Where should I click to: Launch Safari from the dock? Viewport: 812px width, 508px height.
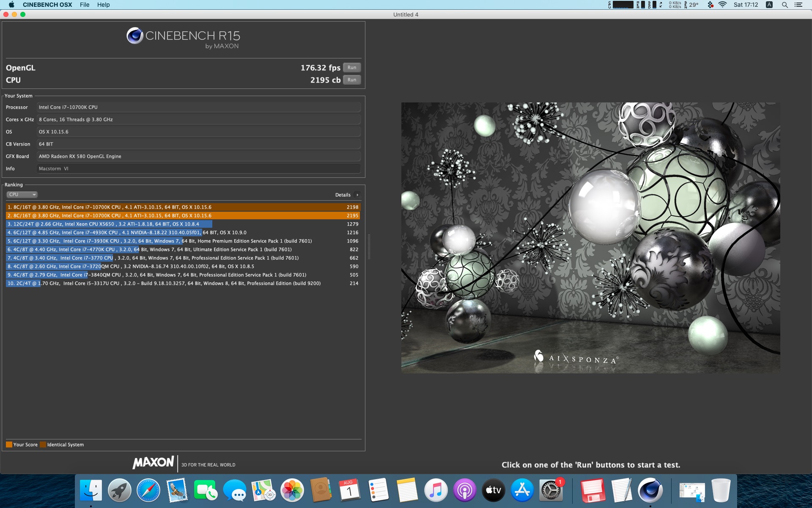(148, 490)
